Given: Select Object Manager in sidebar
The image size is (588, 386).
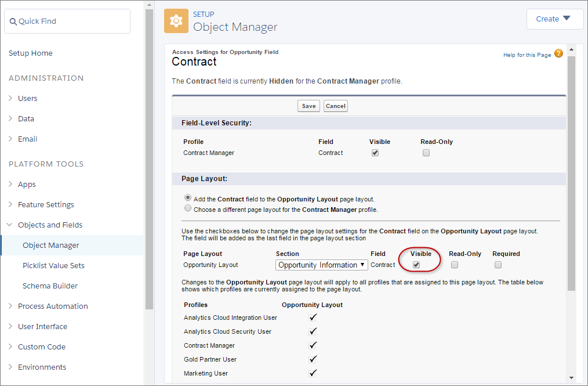Looking at the screenshot, I should [72, 245].
